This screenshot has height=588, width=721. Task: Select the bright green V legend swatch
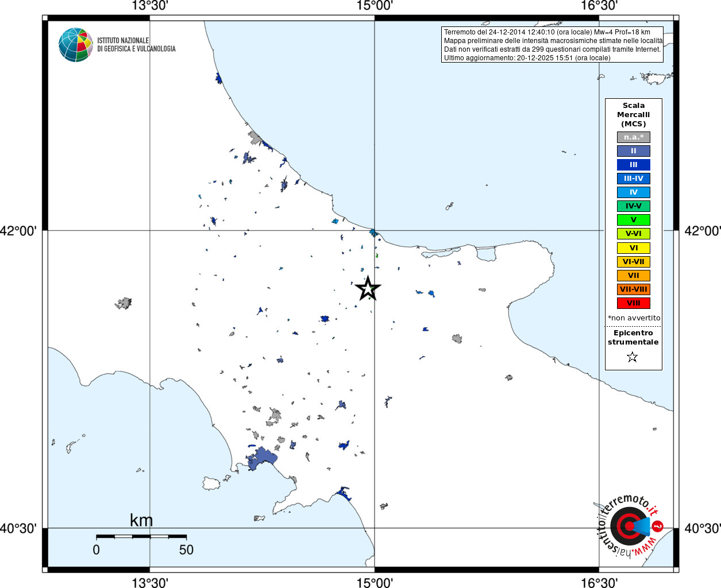click(633, 220)
